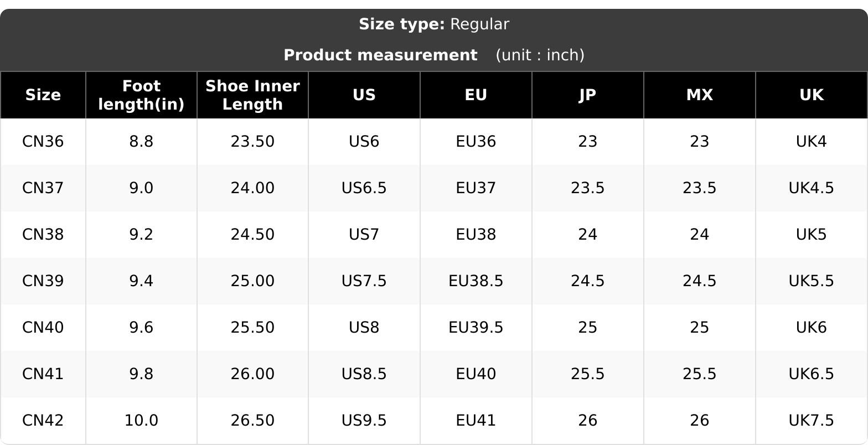Click the Size type: Regular title
Image resolution: width=868 pixels, height=445 pixels.
coord(434,24)
